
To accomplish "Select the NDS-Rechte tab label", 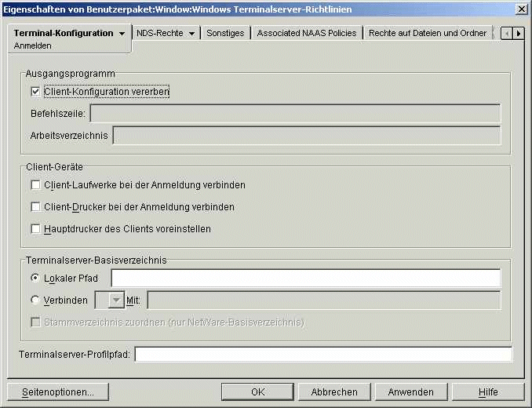I will [160, 33].
